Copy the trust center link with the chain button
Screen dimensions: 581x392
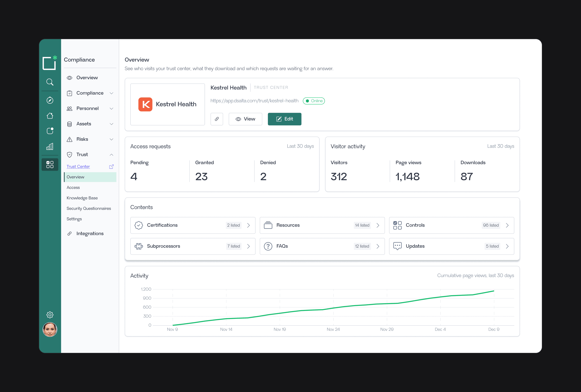(x=217, y=119)
